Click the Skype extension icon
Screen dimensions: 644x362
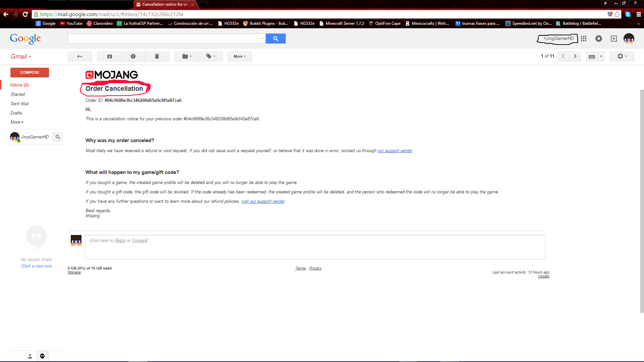(x=628, y=14)
